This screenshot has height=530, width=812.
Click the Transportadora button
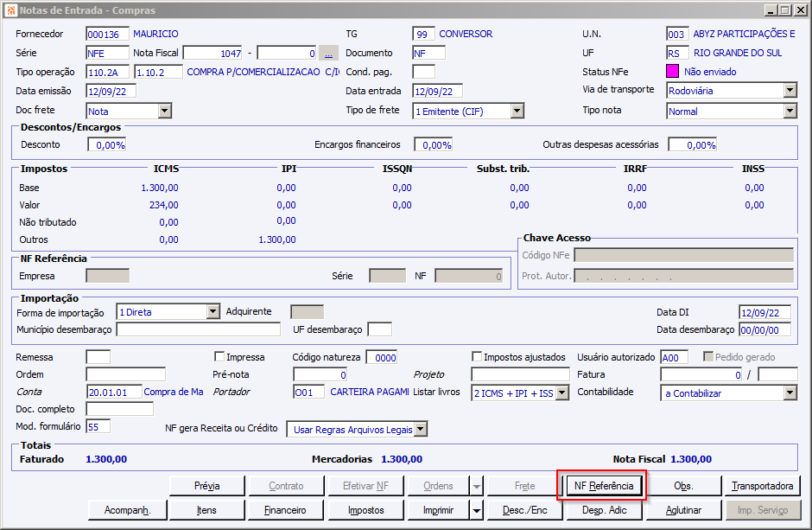tap(763, 486)
